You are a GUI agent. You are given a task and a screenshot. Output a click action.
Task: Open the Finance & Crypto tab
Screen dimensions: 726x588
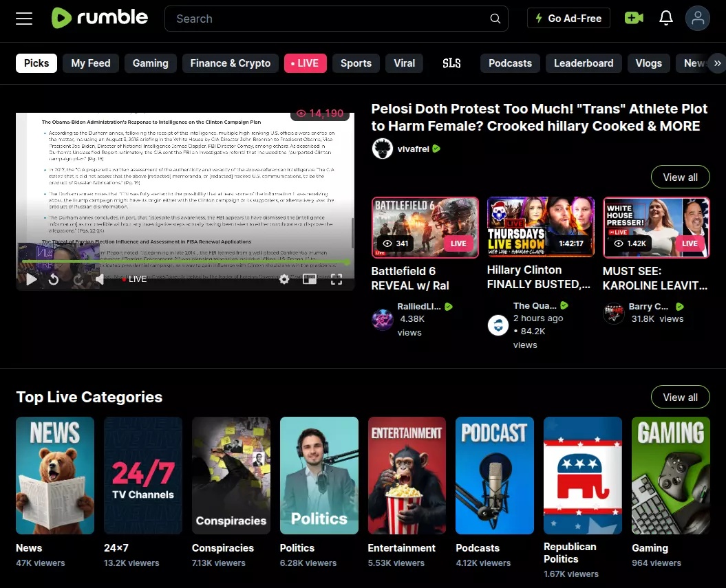[230, 63]
